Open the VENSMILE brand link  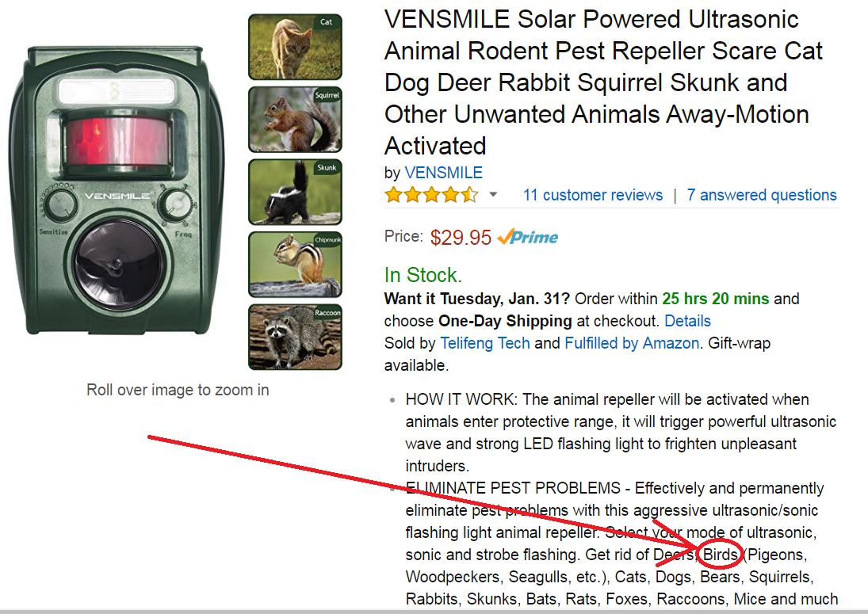[x=443, y=173]
